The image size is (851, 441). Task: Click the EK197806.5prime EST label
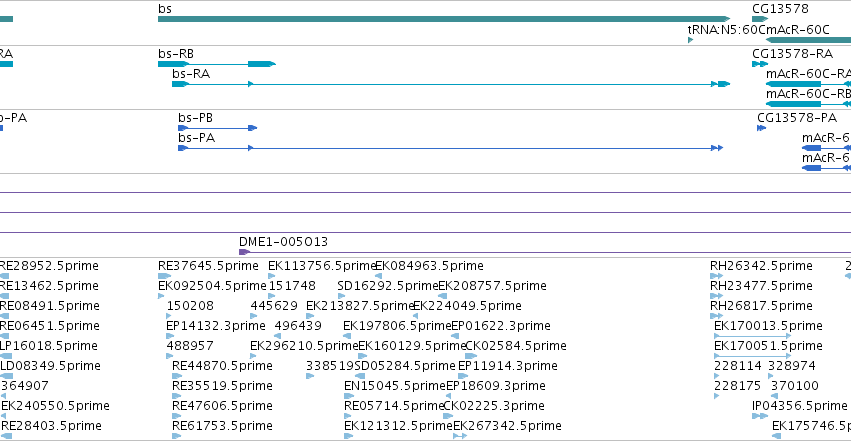tap(397, 326)
